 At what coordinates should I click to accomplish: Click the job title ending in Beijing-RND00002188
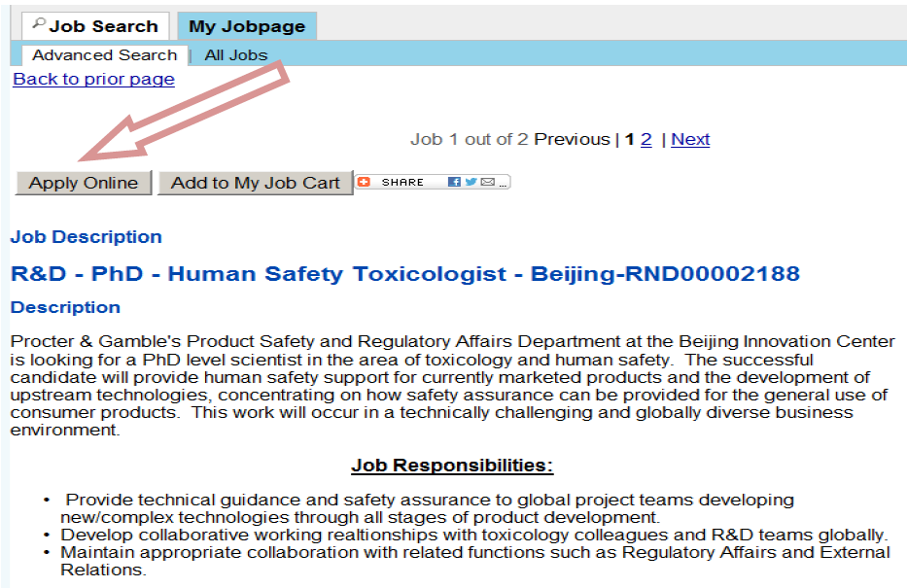(x=405, y=273)
